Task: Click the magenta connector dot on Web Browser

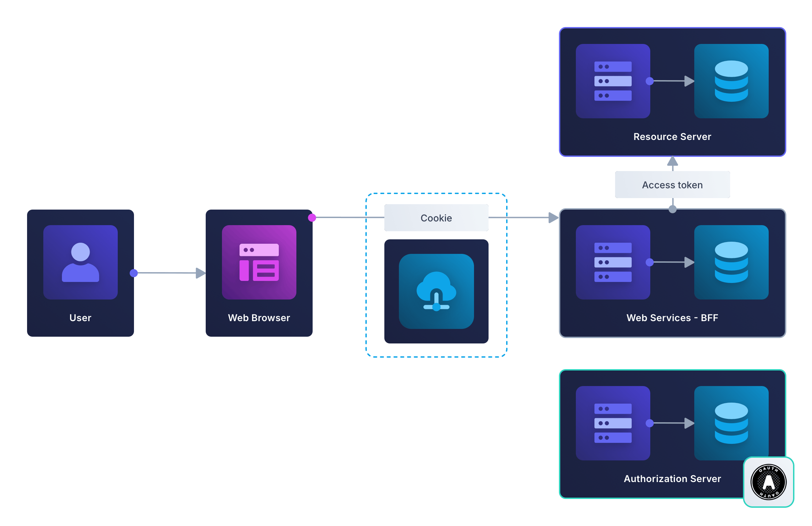Action: tap(312, 217)
